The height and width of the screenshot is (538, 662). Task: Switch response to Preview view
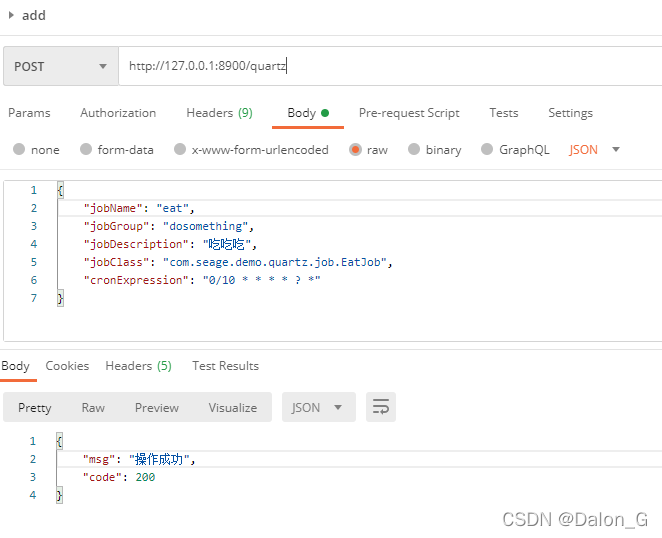[x=157, y=408]
